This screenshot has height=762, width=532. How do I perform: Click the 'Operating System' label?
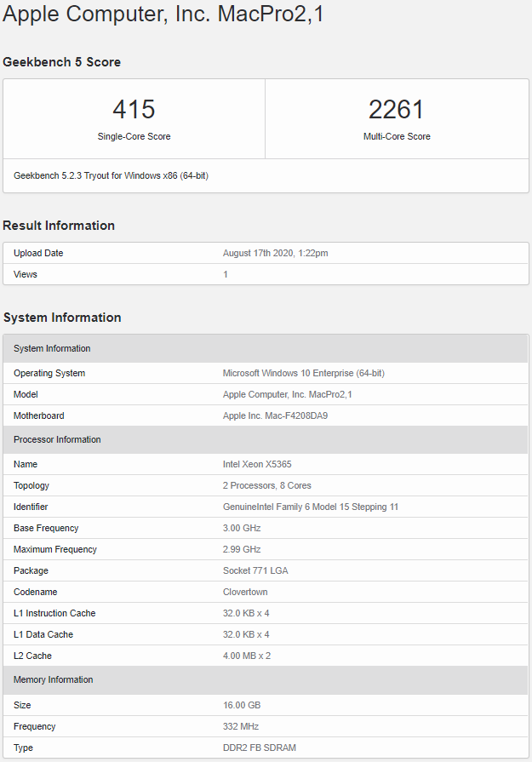[x=49, y=373]
